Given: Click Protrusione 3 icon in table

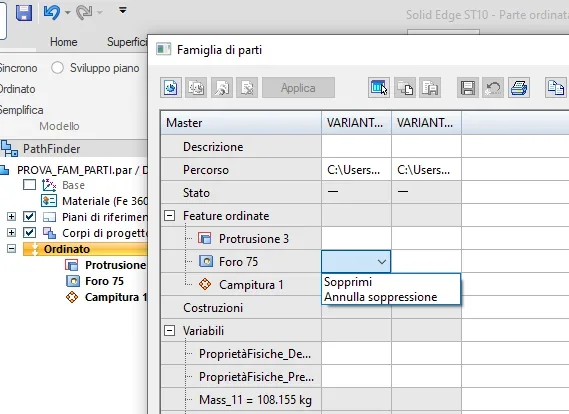Looking at the screenshot, I should point(205,238).
